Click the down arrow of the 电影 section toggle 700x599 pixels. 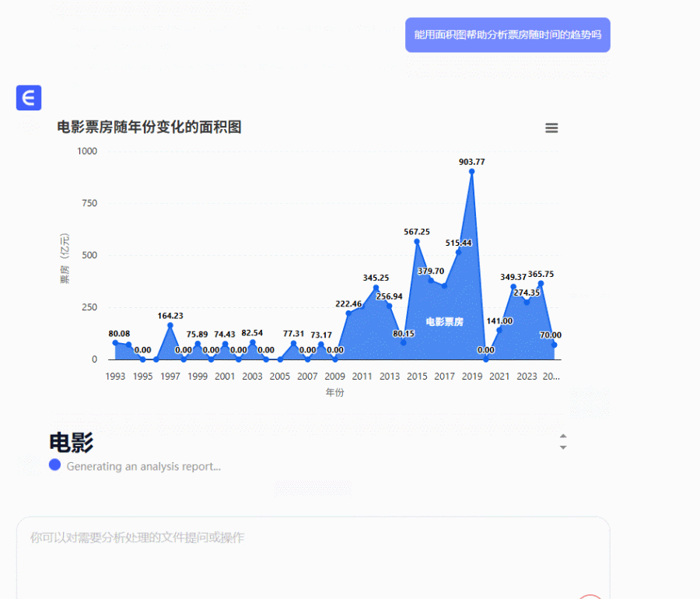point(563,447)
